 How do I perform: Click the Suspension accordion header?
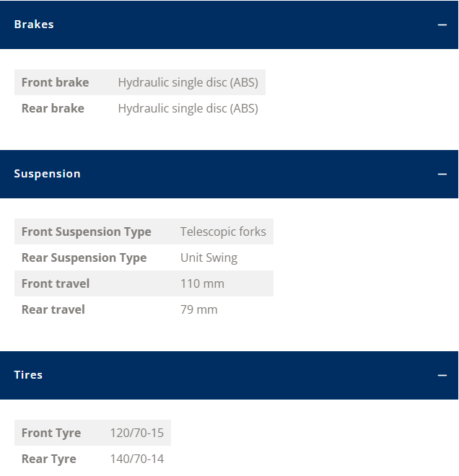[229, 174]
